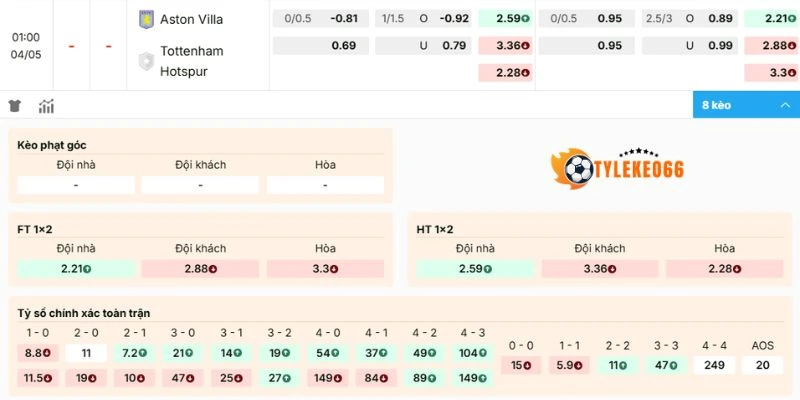Pick HT 1×2 draw odds 2.28
The width and height of the screenshot is (800, 400).
coord(724,269)
